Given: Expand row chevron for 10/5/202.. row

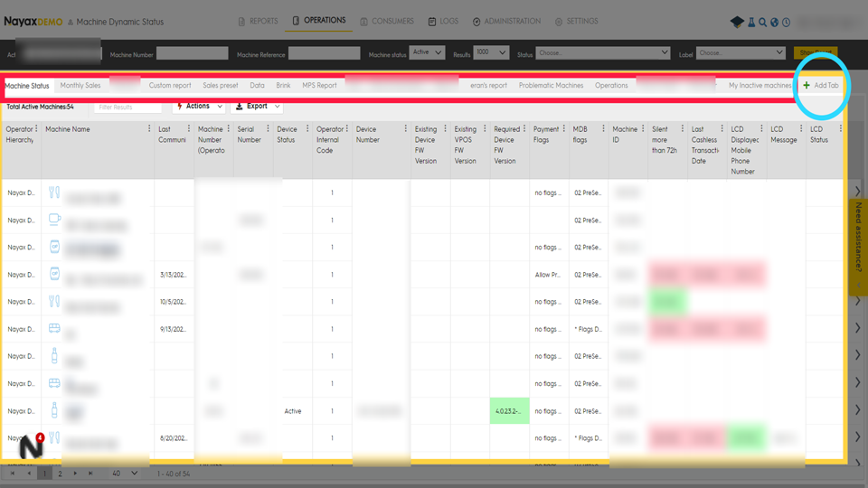Looking at the screenshot, I should pos(857,301).
